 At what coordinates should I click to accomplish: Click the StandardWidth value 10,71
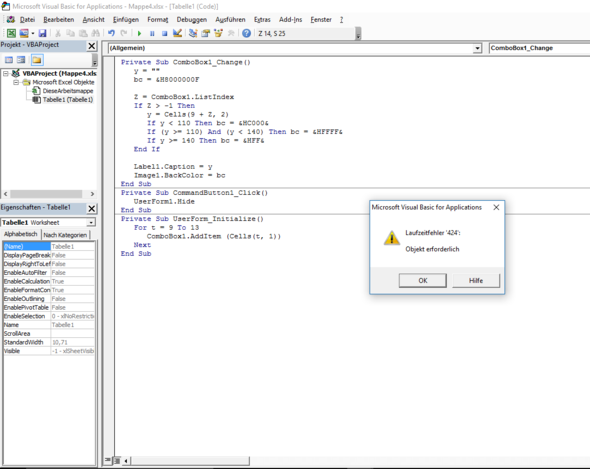[73, 342]
